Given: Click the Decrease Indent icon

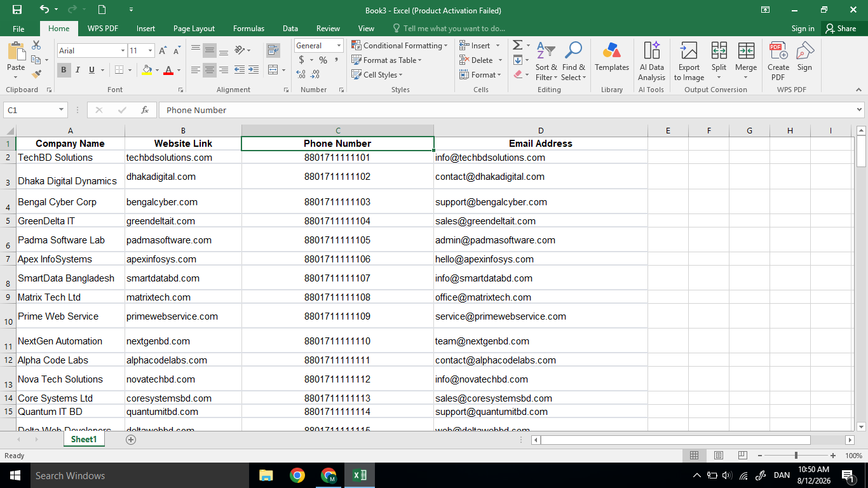Looking at the screenshot, I should click(x=240, y=70).
